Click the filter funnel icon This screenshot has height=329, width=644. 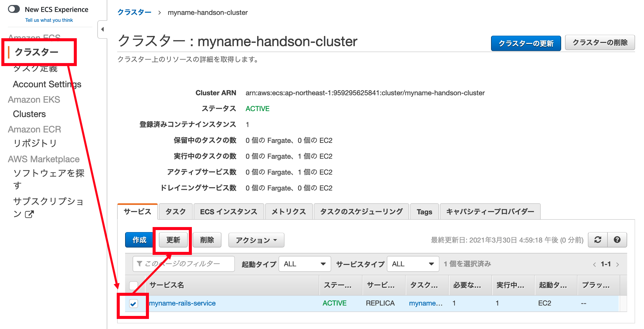point(140,264)
